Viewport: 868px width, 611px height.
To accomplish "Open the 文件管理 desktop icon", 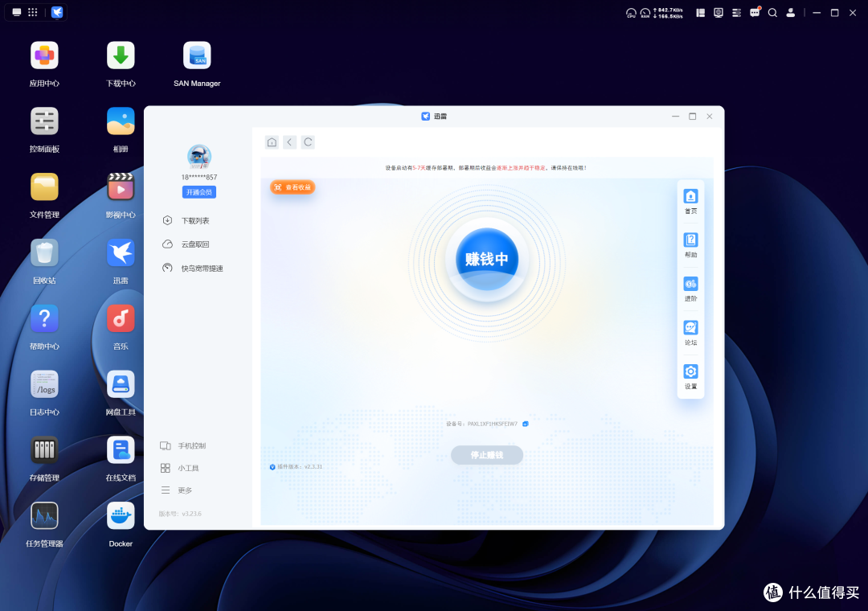I will tap(44, 187).
